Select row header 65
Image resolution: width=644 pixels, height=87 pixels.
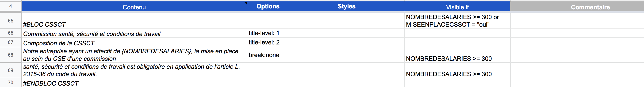[11, 21]
